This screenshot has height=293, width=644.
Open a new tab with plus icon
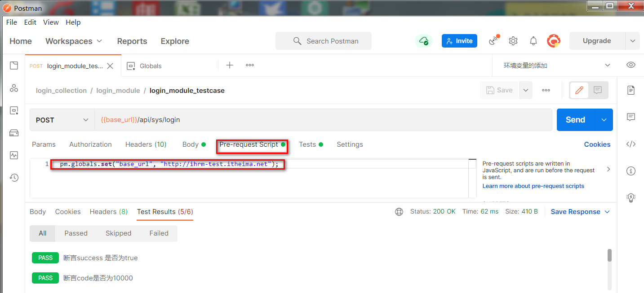[x=230, y=65]
